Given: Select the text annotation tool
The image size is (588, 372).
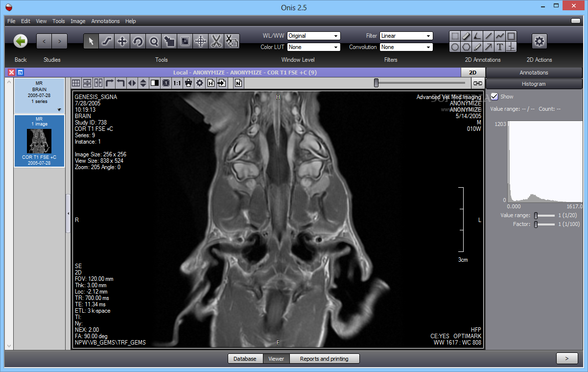Looking at the screenshot, I should [x=500, y=47].
